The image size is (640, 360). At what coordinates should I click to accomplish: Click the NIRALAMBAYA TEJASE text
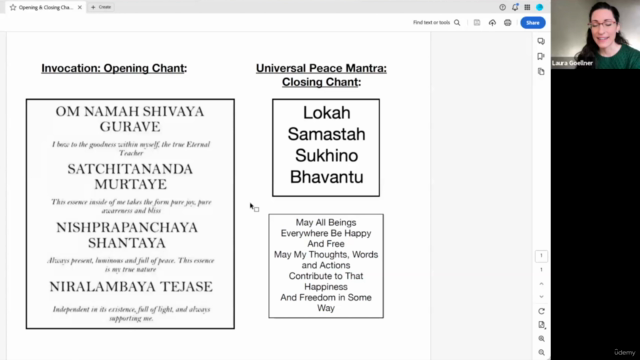coord(131,287)
